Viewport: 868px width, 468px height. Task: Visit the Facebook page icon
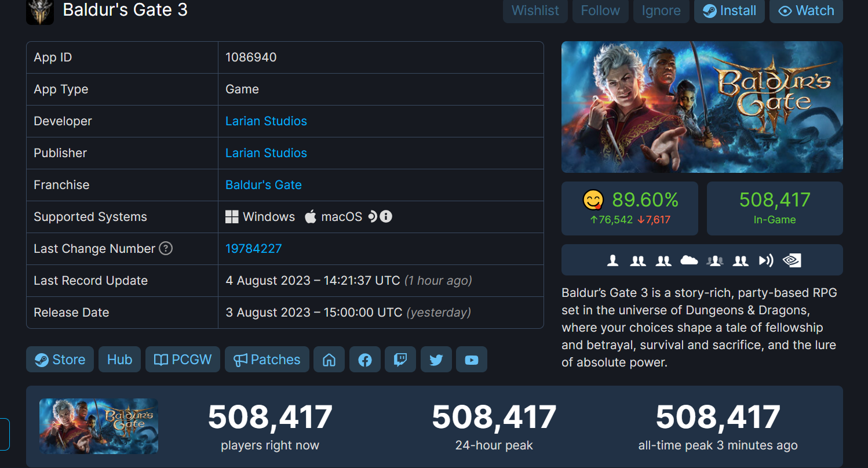pos(364,360)
